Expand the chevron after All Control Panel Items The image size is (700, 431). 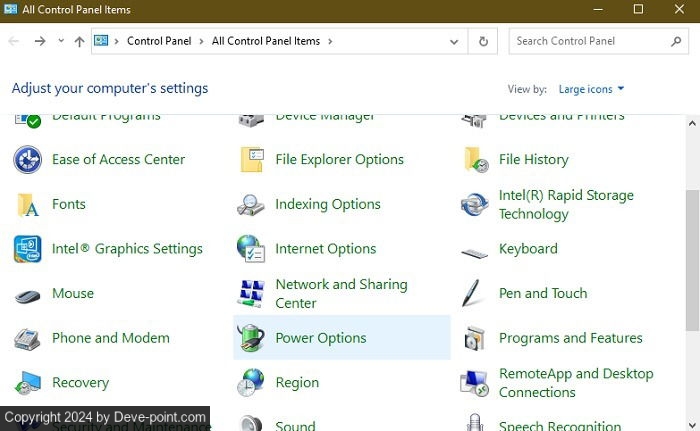pos(330,41)
